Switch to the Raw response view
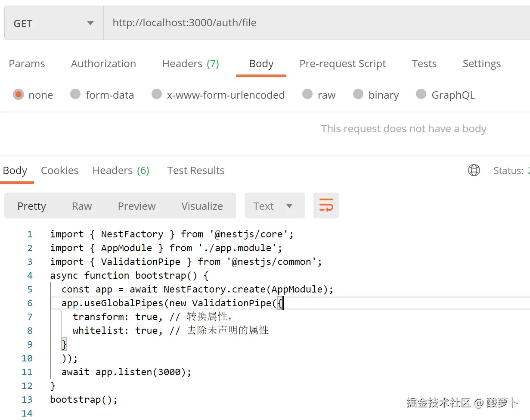The height and width of the screenshot is (420, 530). [82, 206]
